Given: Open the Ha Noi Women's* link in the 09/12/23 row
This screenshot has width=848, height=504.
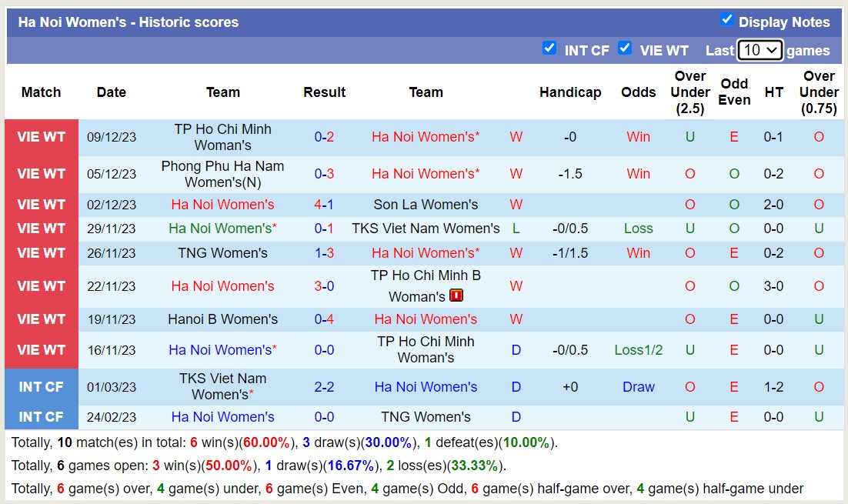Looking at the screenshot, I should 426,136.
